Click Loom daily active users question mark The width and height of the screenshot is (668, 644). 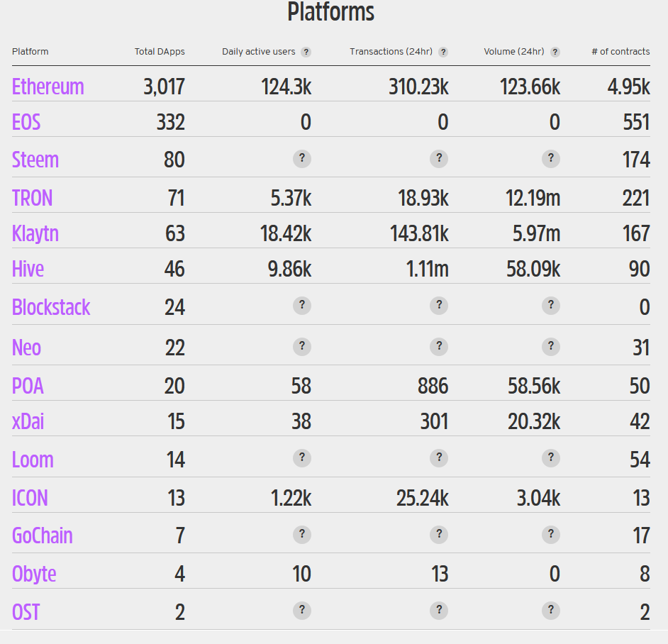[x=302, y=458]
